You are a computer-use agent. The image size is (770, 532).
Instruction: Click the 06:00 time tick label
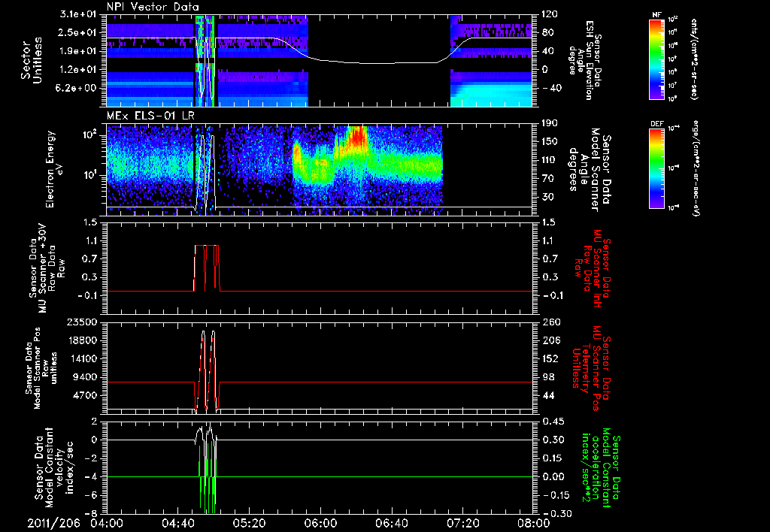point(320,523)
